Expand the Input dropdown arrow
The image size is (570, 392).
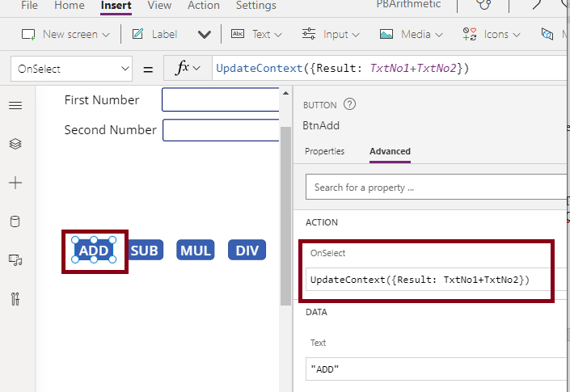click(356, 35)
